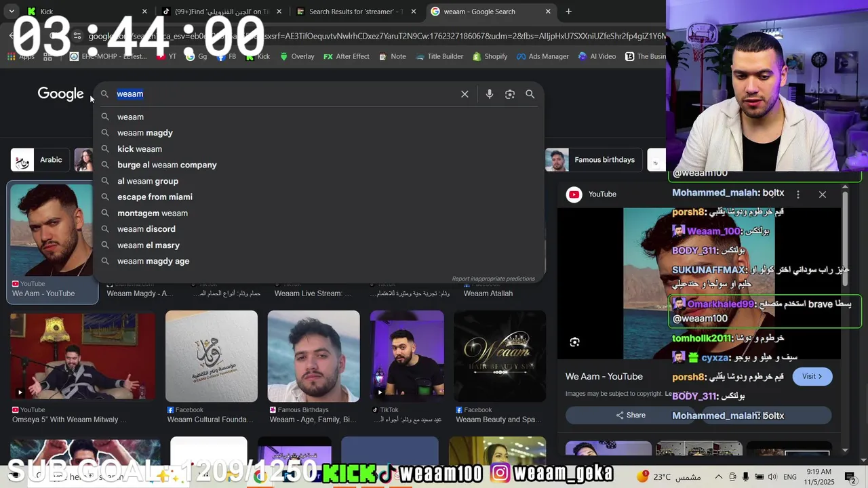Screen dimensions: 868x488
Task: Click inside the Google search text field
Action: tap(285, 94)
